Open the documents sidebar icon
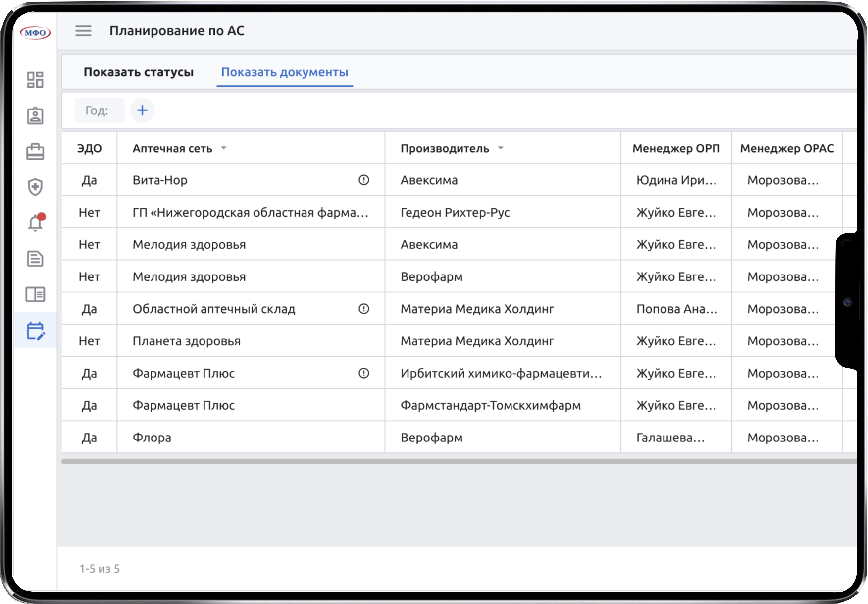The image size is (868, 604). tap(35, 259)
